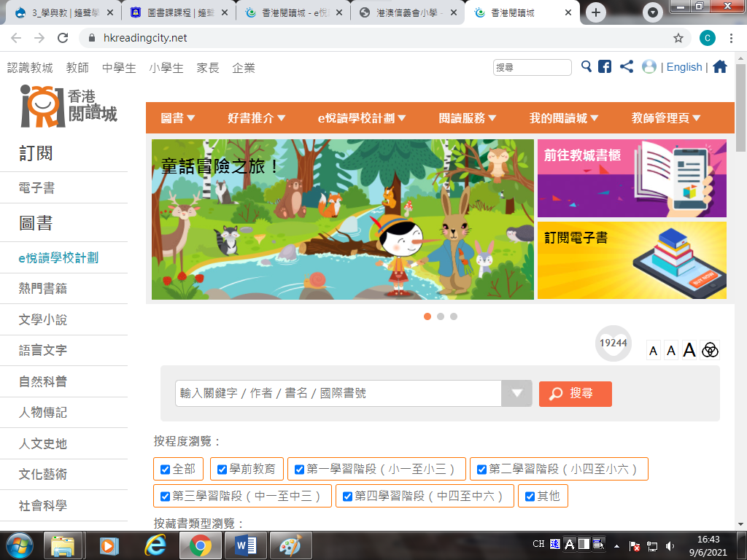Expand the 教師管理頁 dropdown menu
This screenshot has height=560, width=747.
tap(666, 118)
